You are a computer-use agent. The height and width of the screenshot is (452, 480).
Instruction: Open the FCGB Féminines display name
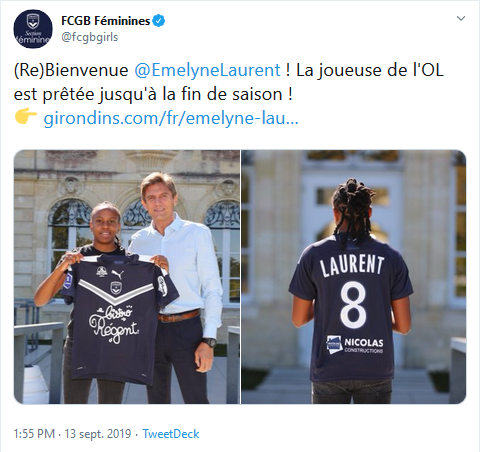tap(106, 21)
